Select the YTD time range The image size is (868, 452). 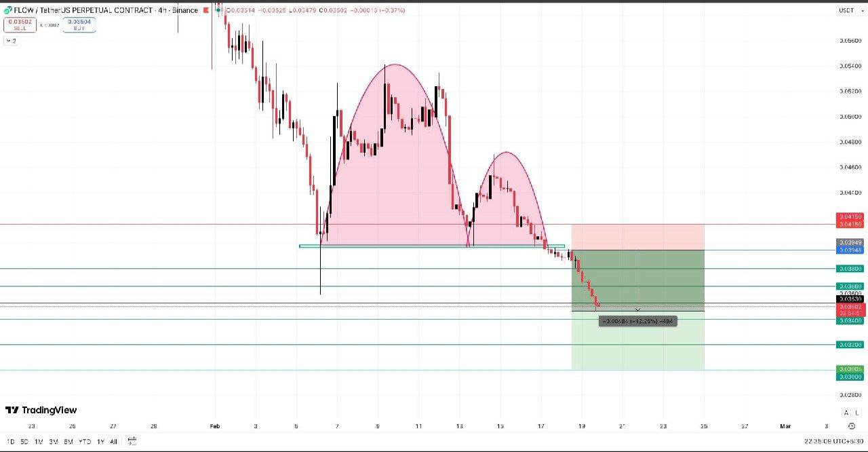pyautogui.click(x=84, y=441)
